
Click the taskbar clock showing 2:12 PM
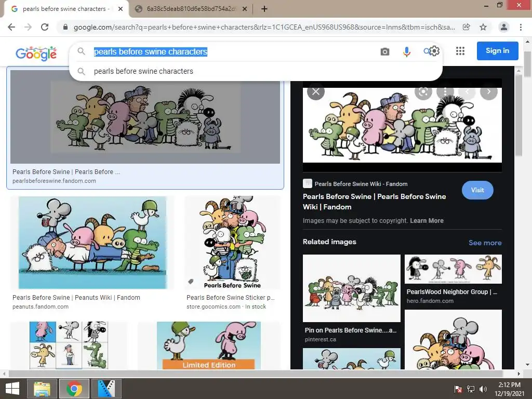pyautogui.click(x=509, y=389)
